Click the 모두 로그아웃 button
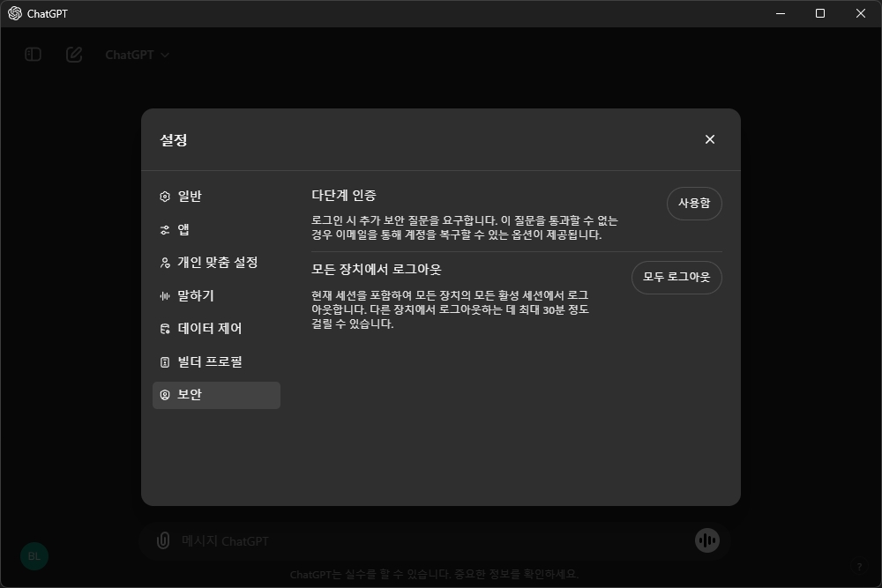Viewport: 882px width, 588px height. pyautogui.click(x=676, y=277)
